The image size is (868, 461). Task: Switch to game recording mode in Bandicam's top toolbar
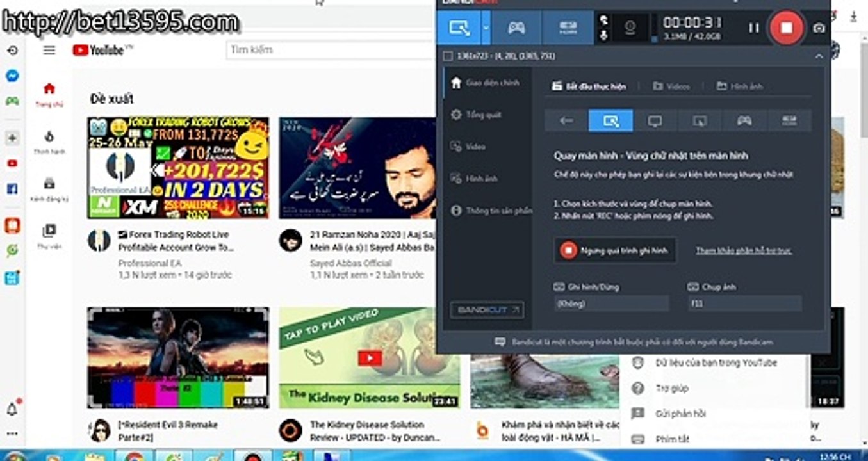tap(517, 28)
